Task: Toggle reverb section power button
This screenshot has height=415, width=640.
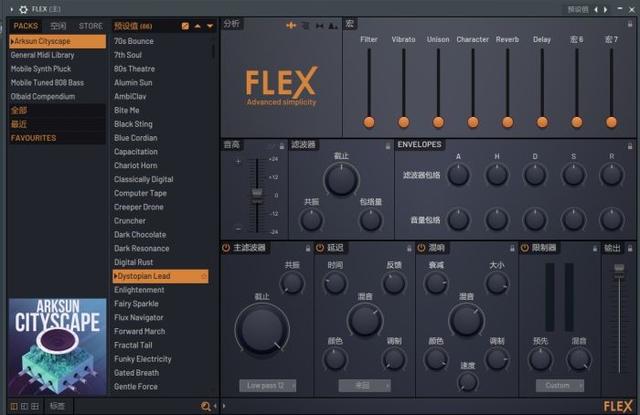Action: point(421,248)
